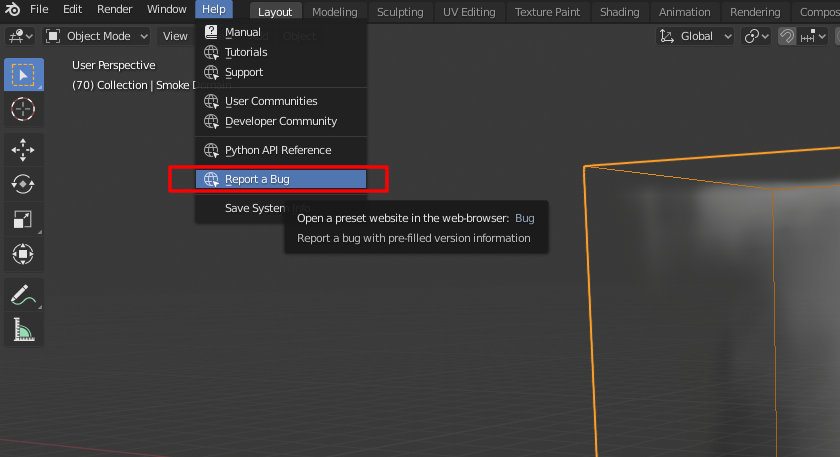Click the globe icon beside Developer Community
Viewport: 840px width, 457px height.
click(x=211, y=121)
